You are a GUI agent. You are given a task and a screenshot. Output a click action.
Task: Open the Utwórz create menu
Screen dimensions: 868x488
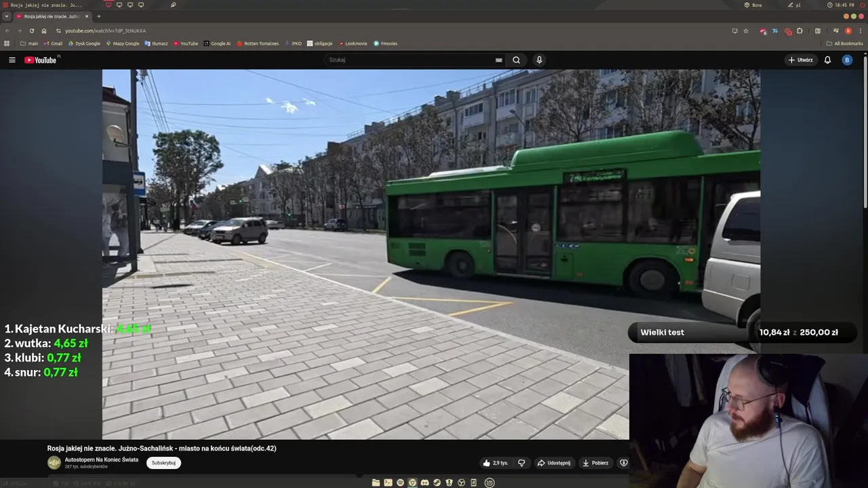[x=800, y=60]
